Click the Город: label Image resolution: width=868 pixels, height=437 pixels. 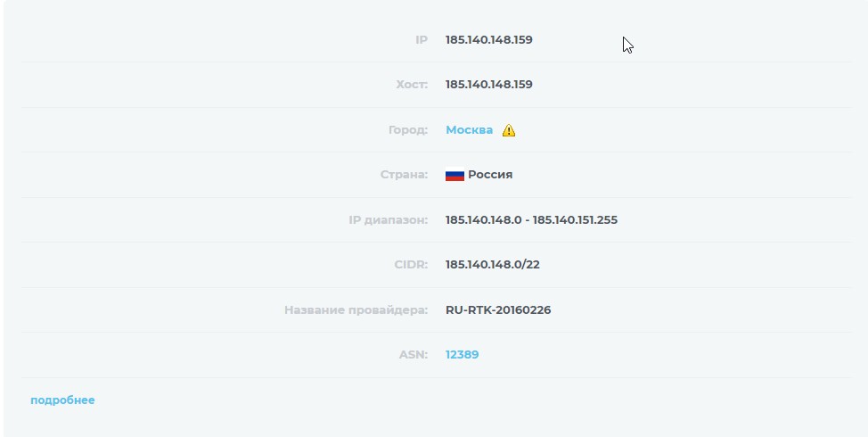point(408,130)
